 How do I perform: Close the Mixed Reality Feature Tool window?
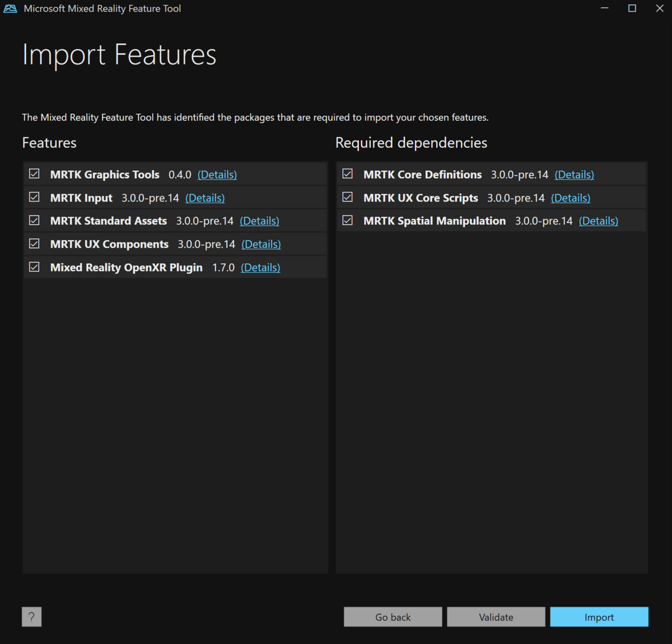[x=660, y=8]
